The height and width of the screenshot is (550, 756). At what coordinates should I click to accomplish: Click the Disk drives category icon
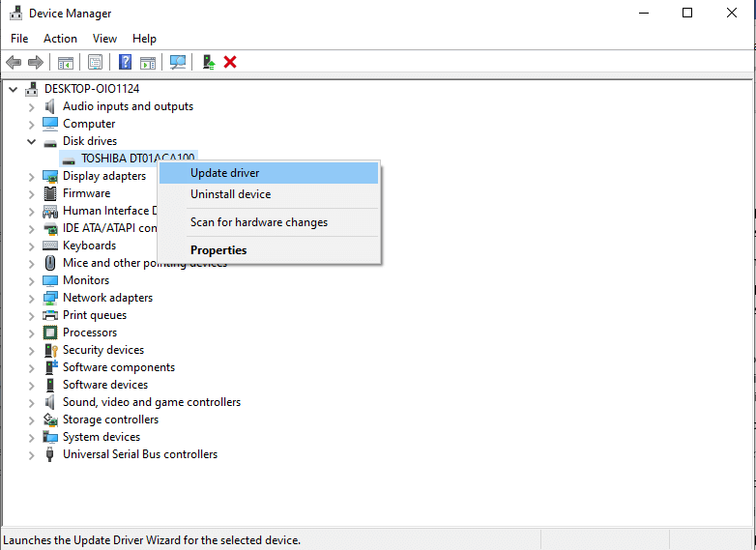click(50, 143)
